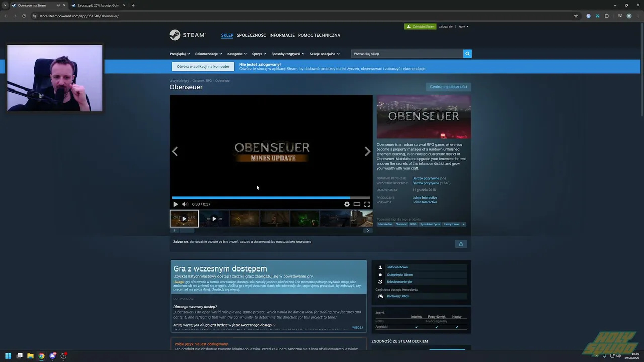Play the trailer video
The image size is (644, 362).
176,204
